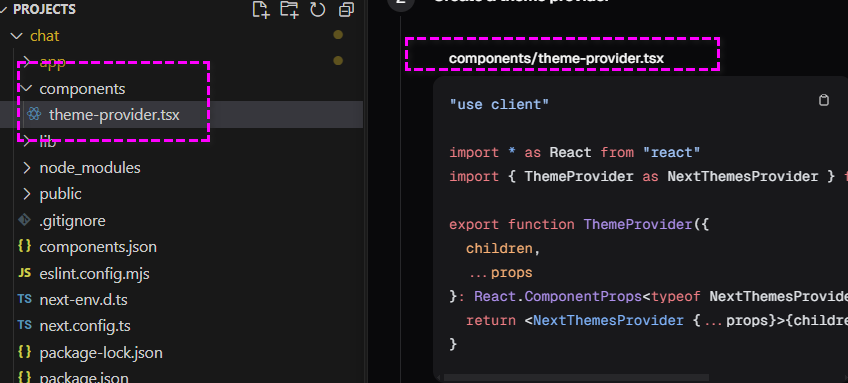The image size is (848, 383).
Task: Click the components/theme-provider.tsx filename heading
Action: click(556, 58)
